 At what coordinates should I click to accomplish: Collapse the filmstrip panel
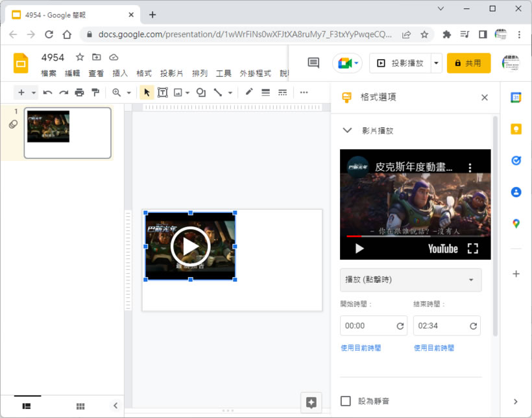tap(115, 406)
